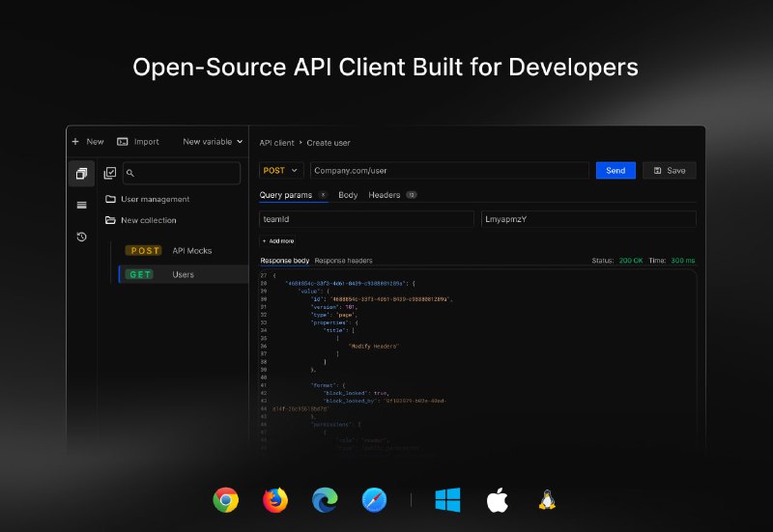Click the Windows logo icon
Viewport: 773px width, 532px height.
(x=447, y=499)
